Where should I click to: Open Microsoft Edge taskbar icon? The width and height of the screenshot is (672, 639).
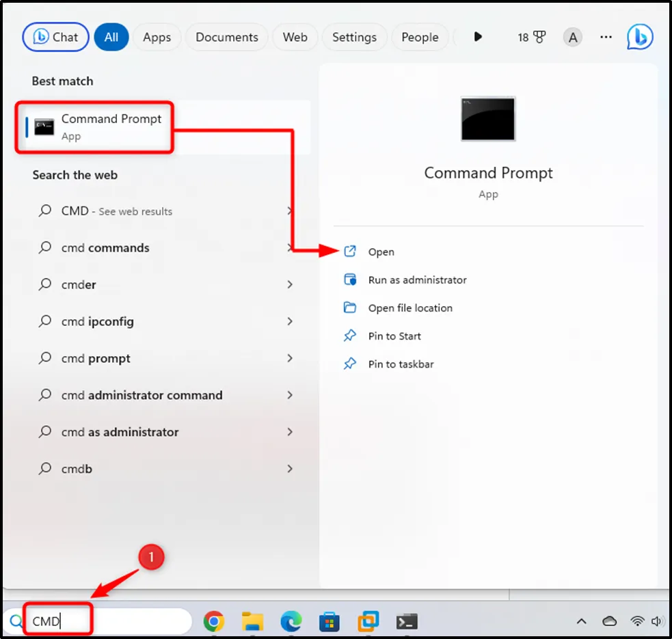[x=291, y=621]
